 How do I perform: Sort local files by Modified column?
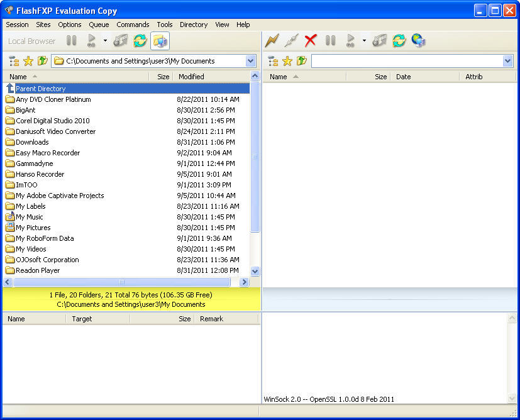point(191,77)
